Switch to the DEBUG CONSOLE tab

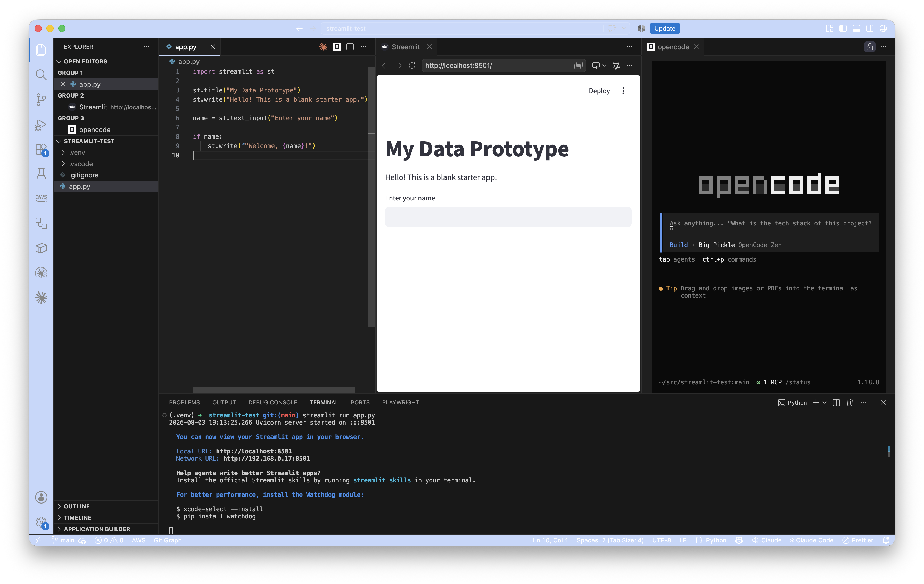pyautogui.click(x=273, y=402)
